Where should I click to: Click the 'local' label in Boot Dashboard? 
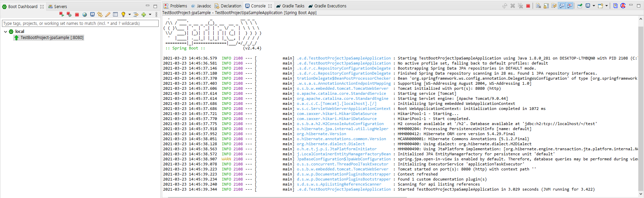point(20,32)
